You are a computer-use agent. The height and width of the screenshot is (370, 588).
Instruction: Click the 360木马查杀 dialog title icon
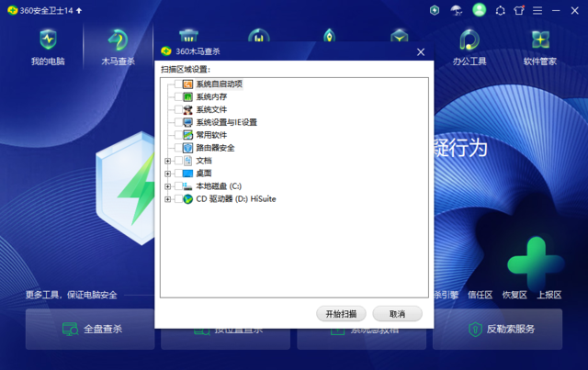pos(165,51)
